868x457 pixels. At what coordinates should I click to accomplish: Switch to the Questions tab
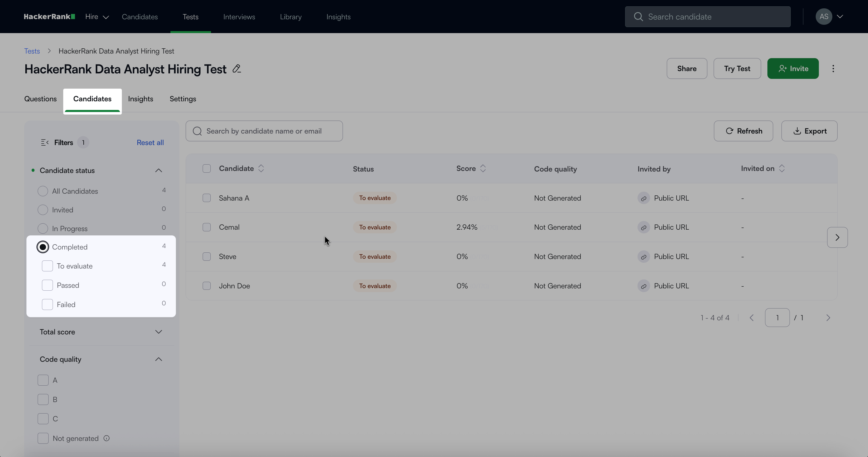coord(41,99)
